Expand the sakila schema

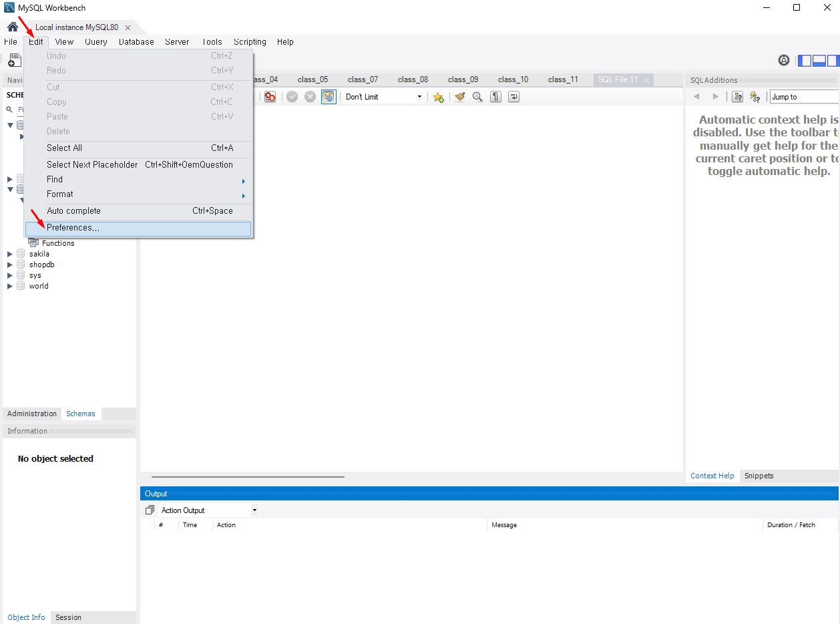point(9,254)
